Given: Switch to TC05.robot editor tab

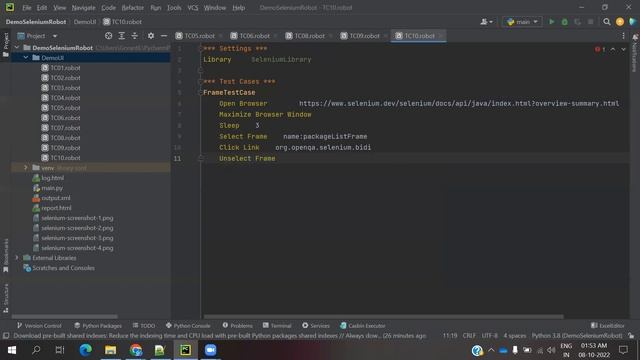Looking at the screenshot, I should point(199,36).
